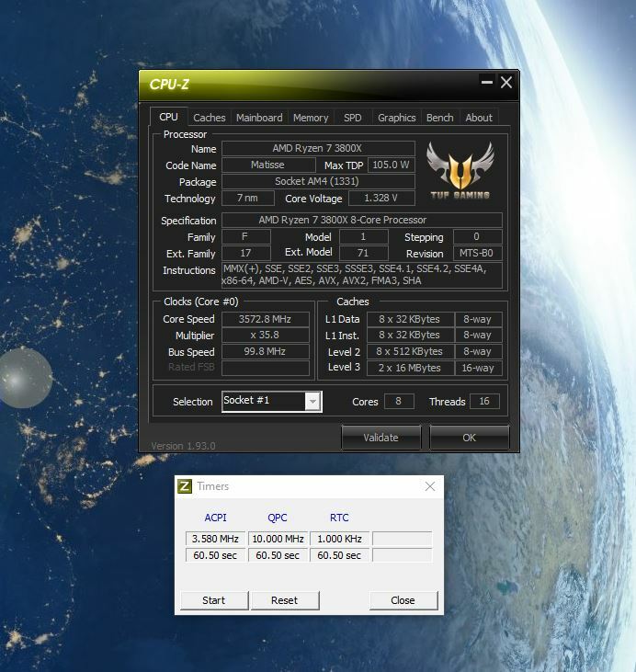
Task: Switch to the CPU tab
Action: pyautogui.click(x=168, y=117)
